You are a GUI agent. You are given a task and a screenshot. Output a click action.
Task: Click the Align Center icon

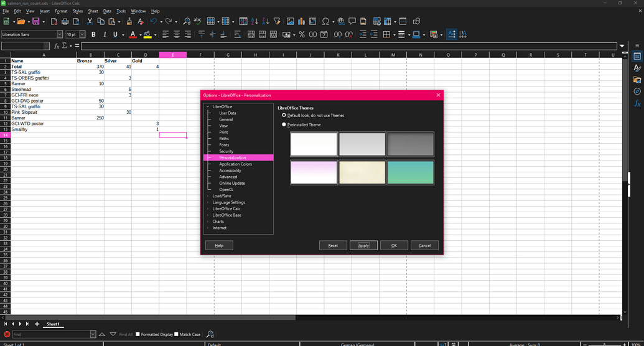[x=177, y=34]
